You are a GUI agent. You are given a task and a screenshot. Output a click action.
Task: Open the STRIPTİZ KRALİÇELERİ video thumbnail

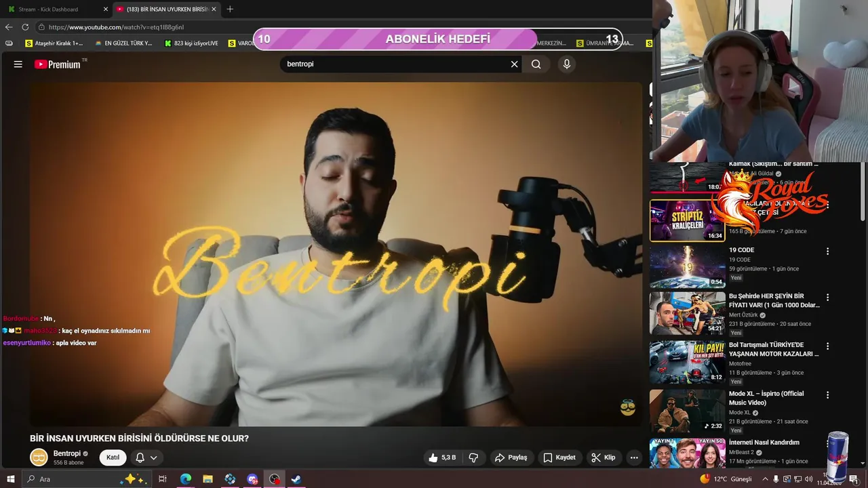click(688, 220)
